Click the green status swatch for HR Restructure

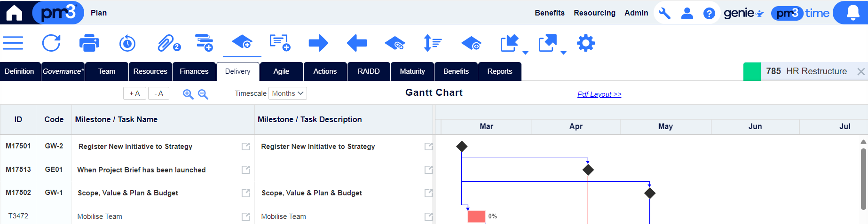(752, 71)
